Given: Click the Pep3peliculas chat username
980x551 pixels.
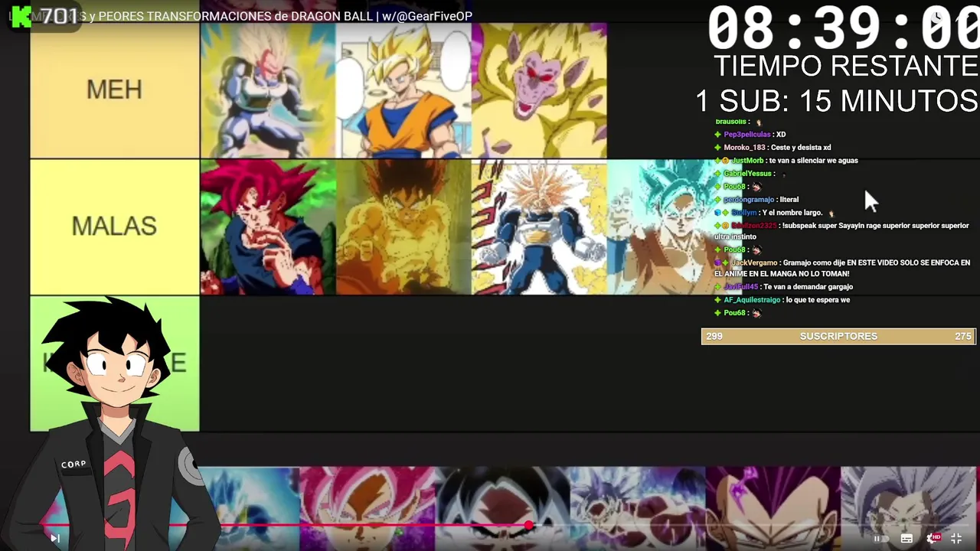Looking at the screenshot, I should point(747,135).
